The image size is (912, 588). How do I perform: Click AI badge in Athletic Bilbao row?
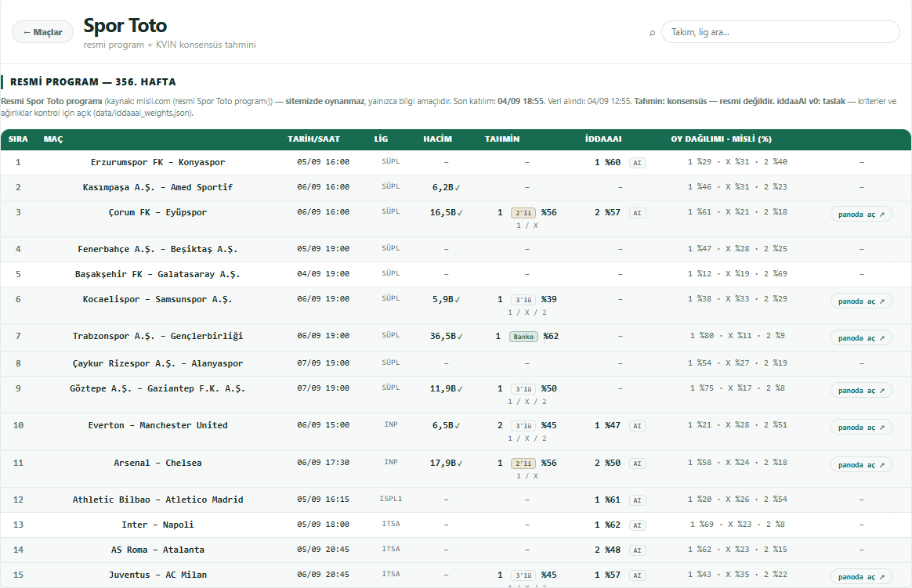pyautogui.click(x=638, y=500)
